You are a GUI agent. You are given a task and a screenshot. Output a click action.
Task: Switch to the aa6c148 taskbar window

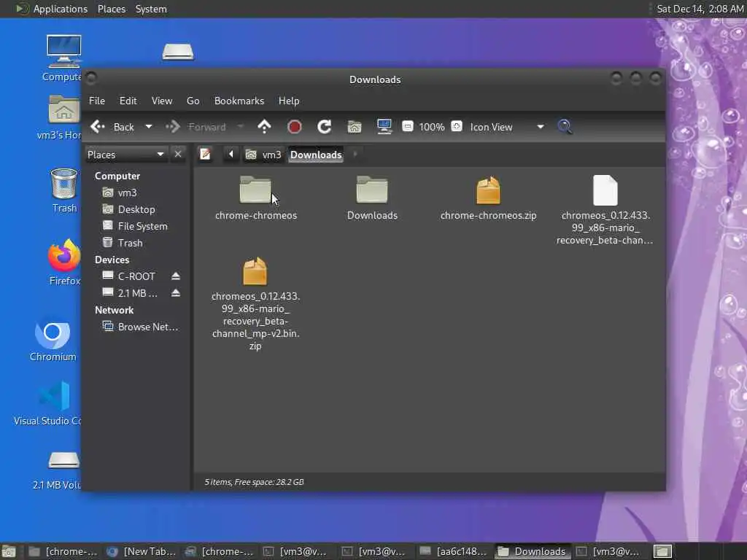(x=453, y=551)
